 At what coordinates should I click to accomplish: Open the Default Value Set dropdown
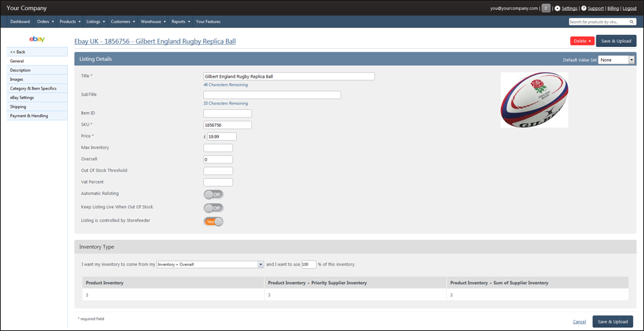(616, 60)
